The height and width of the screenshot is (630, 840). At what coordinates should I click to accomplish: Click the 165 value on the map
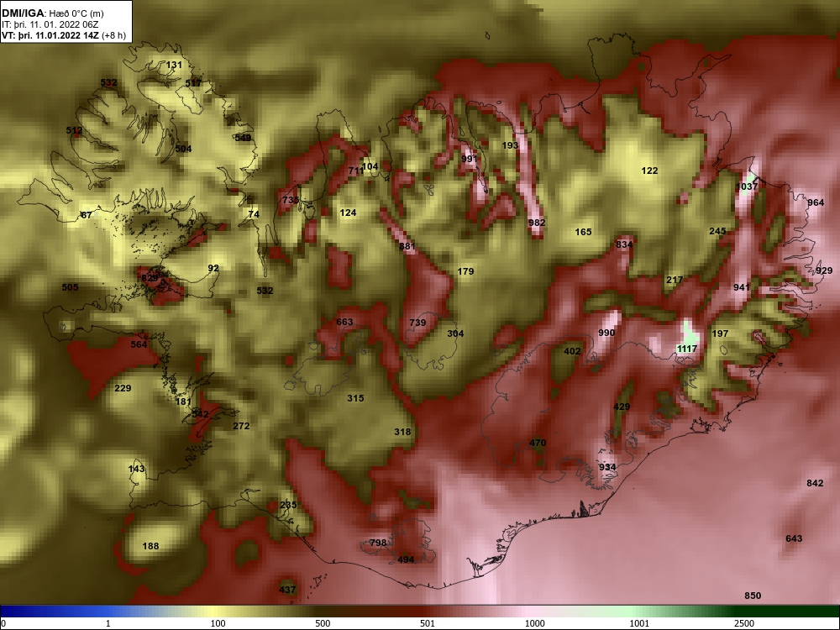click(x=584, y=232)
